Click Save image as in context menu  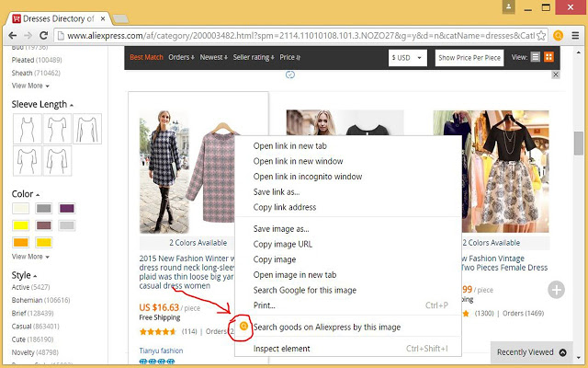(x=281, y=228)
